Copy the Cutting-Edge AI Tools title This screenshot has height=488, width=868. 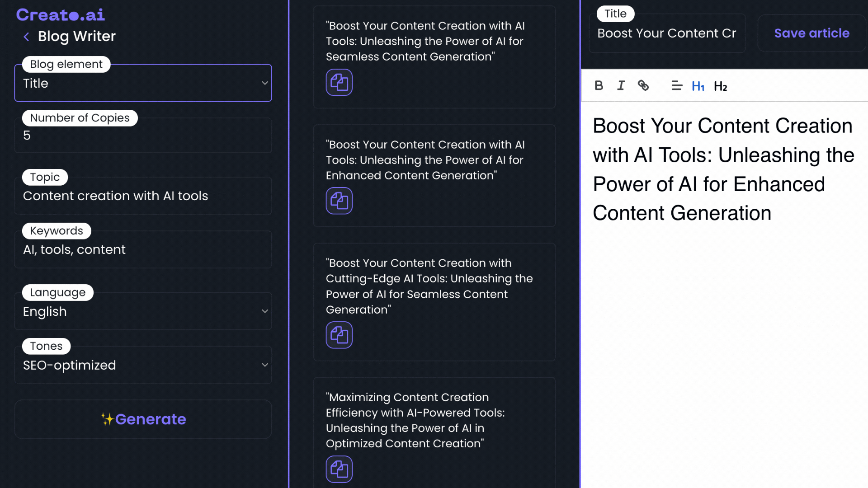point(339,335)
